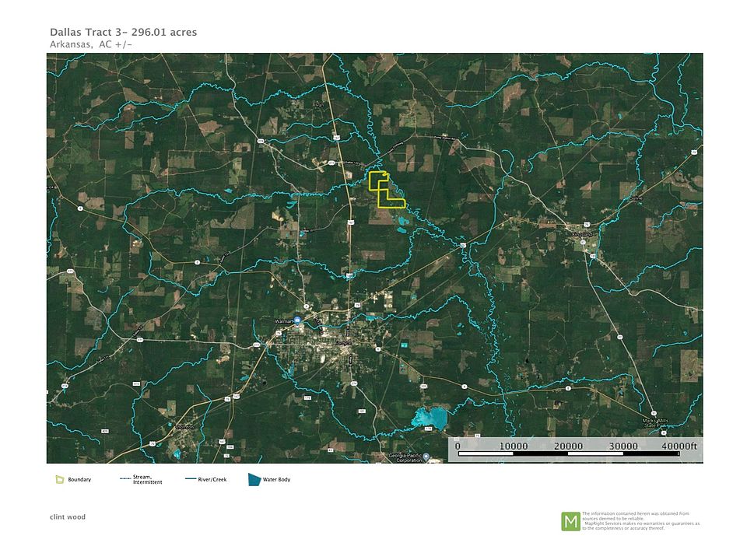Screen dimensions: 747x560
Task: Click the 'Dallas Tract 3- 296.01 acres' title
Action: click(x=124, y=32)
